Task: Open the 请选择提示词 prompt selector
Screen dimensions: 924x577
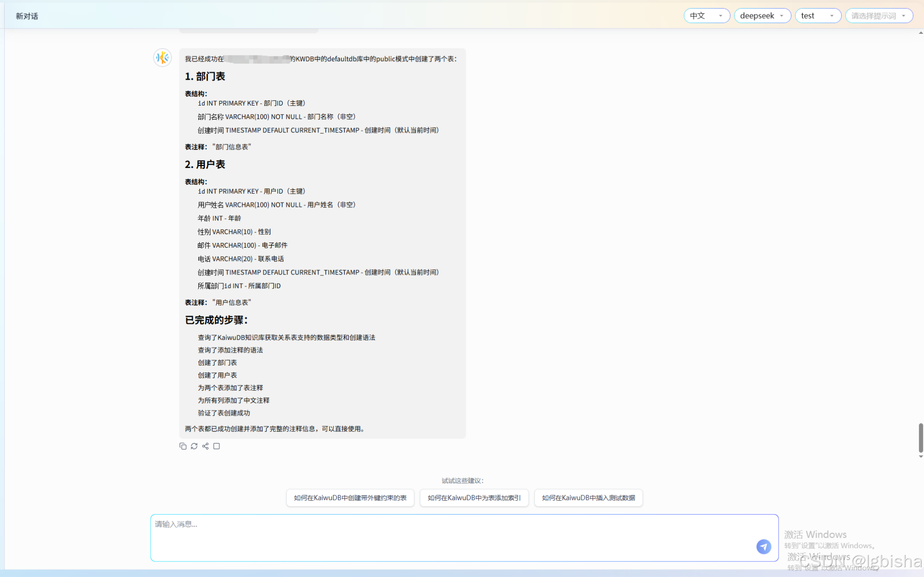Action: 879,16
